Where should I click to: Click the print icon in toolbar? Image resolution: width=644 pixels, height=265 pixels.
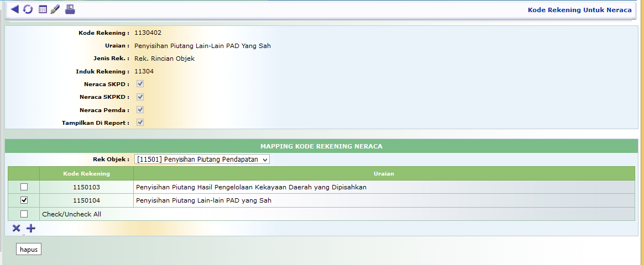[70, 9]
